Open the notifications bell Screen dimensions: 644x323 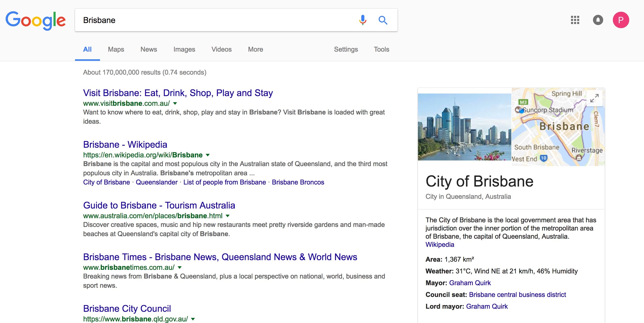pos(598,20)
